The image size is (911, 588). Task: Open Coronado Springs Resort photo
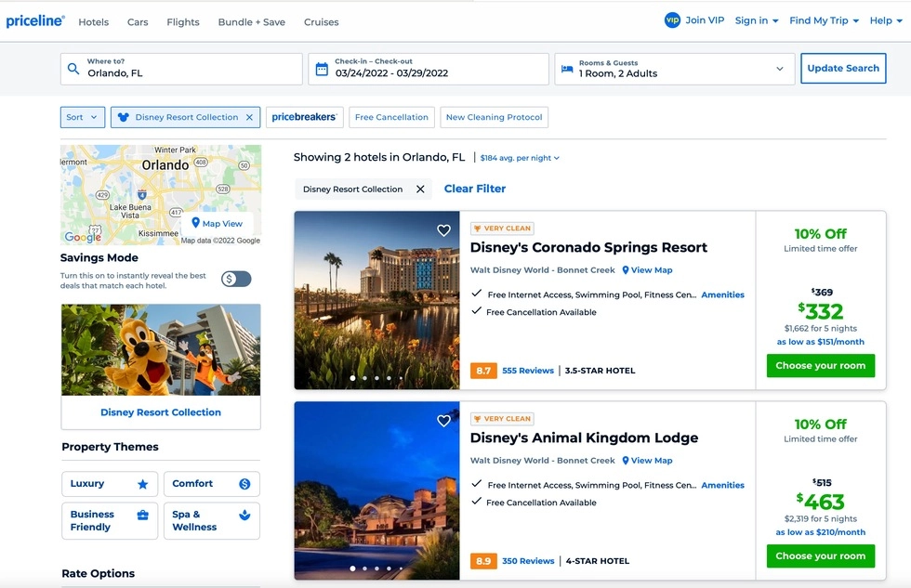[377, 300]
